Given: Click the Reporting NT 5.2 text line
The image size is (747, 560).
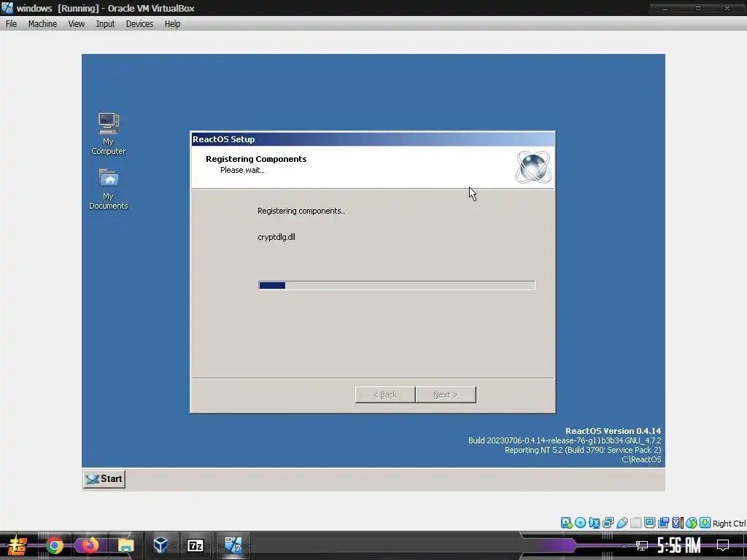Looking at the screenshot, I should pyautogui.click(x=583, y=450).
